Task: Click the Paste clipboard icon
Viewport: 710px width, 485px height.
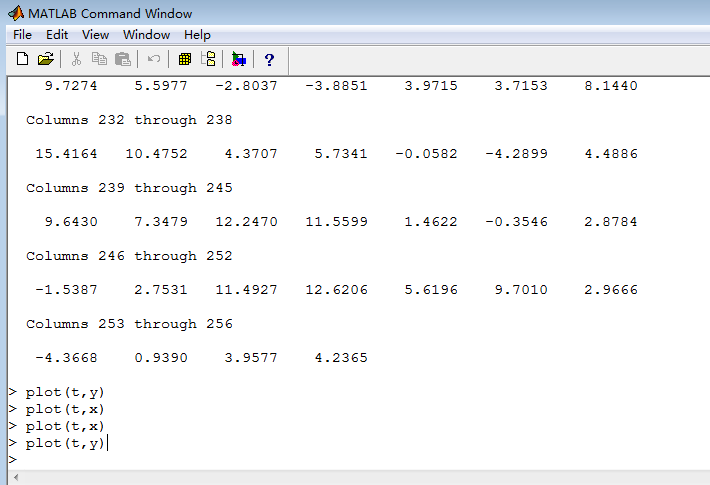Action: click(x=122, y=59)
